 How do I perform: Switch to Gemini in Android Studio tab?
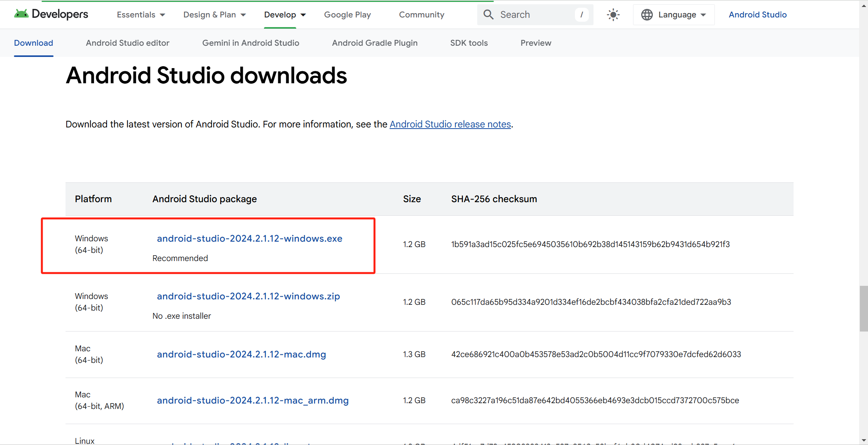(x=250, y=43)
